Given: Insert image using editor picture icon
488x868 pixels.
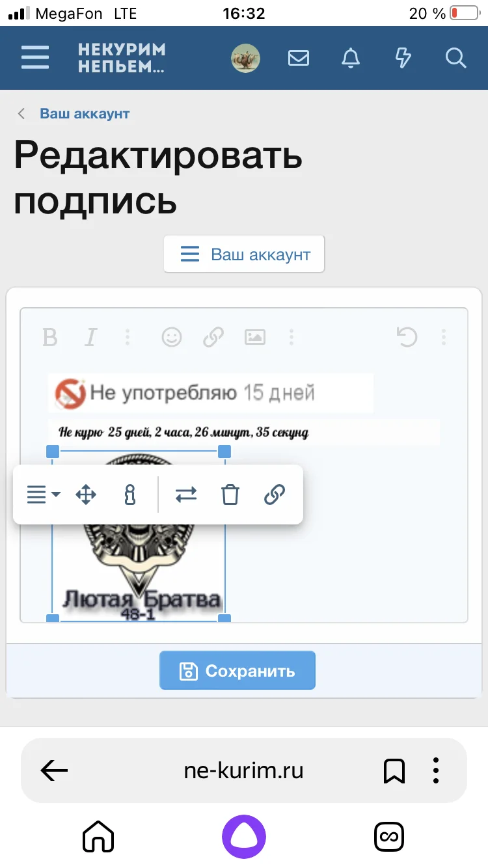Looking at the screenshot, I should pyautogui.click(x=254, y=337).
